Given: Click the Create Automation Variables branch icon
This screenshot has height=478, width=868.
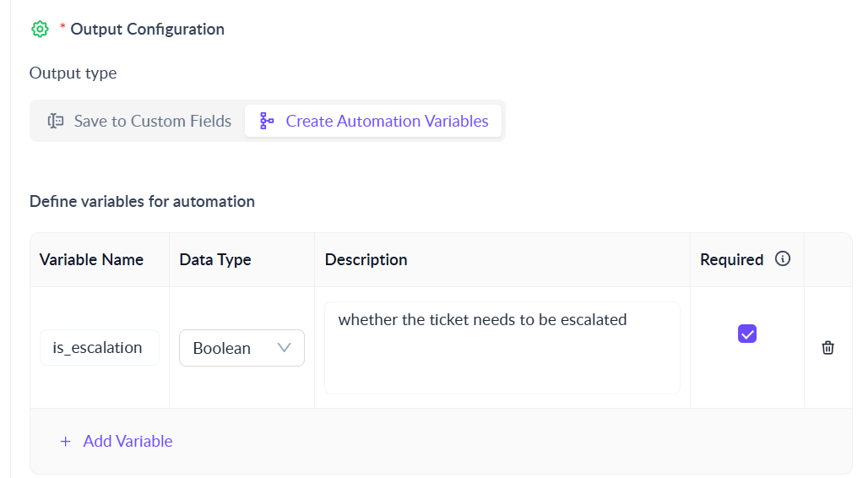Looking at the screenshot, I should [267, 121].
